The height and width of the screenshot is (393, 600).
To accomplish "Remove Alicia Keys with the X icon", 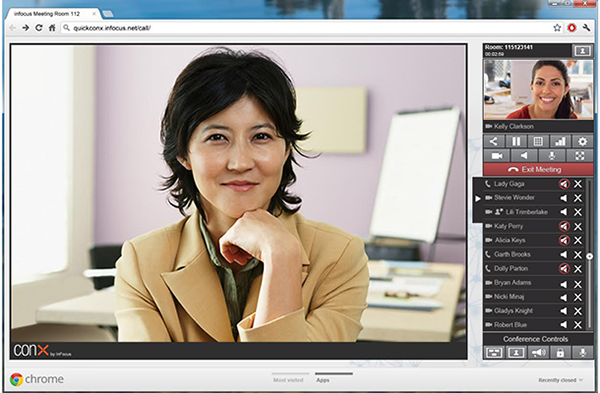I will (578, 240).
